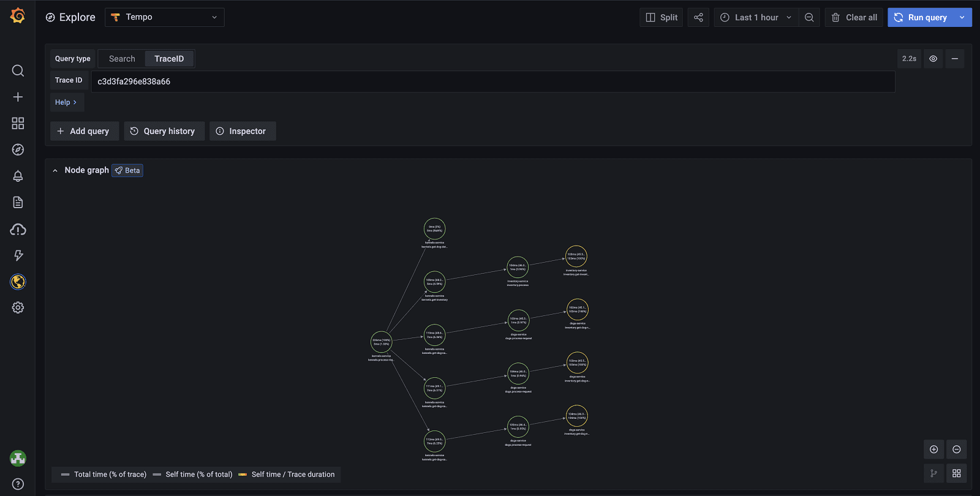Open the sidebar search icon
The image size is (980, 496).
tap(18, 70)
